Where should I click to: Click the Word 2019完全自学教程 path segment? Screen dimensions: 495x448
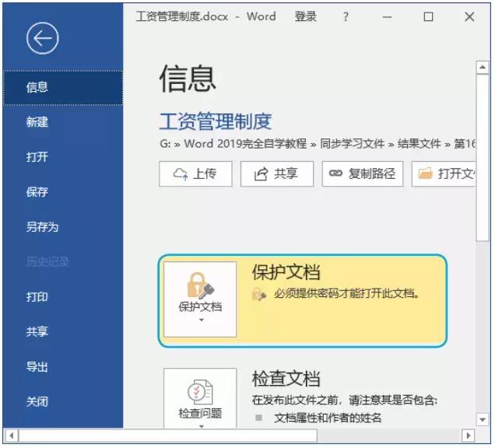245,144
